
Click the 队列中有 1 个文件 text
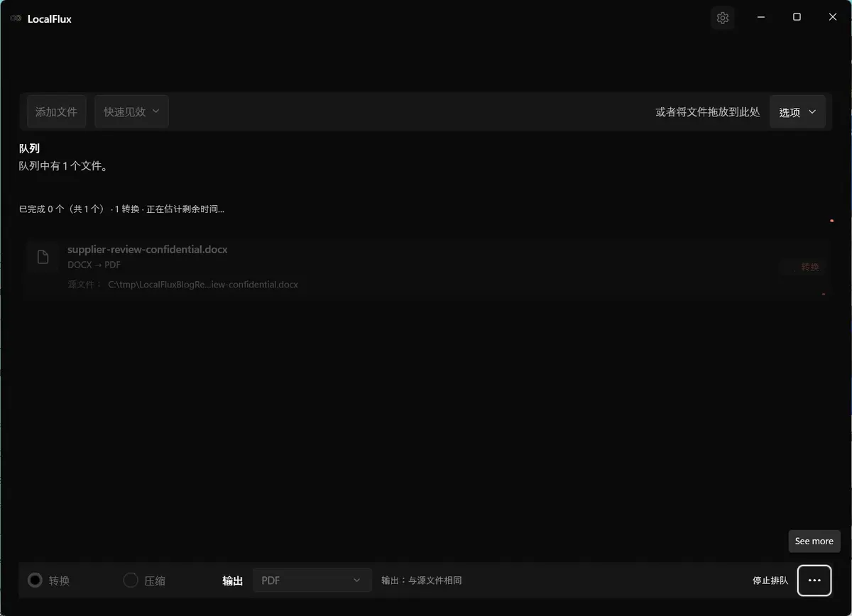coord(63,166)
